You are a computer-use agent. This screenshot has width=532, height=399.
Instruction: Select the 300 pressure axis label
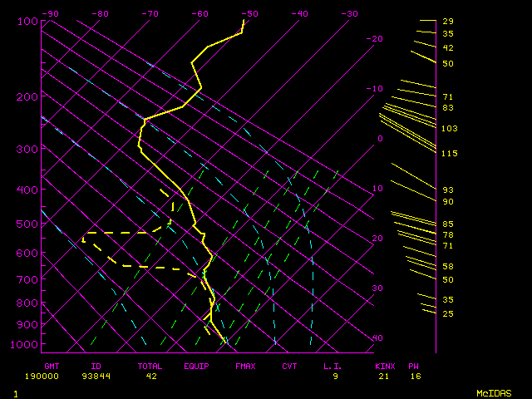27,149
